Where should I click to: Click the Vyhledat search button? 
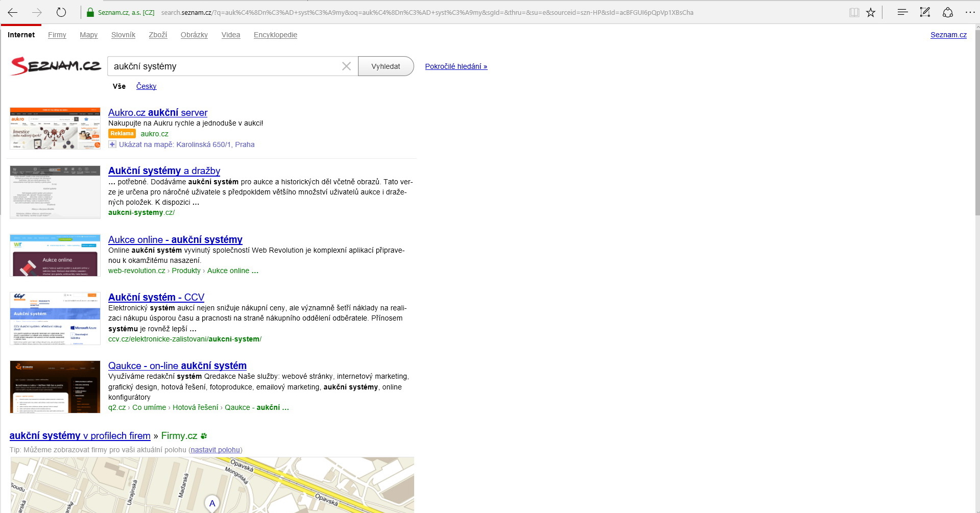coord(386,66)
